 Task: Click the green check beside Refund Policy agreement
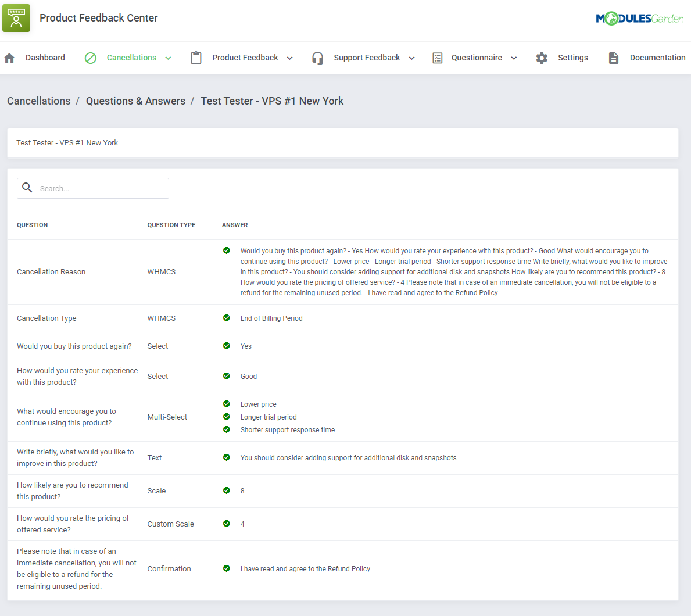[227, 568]
